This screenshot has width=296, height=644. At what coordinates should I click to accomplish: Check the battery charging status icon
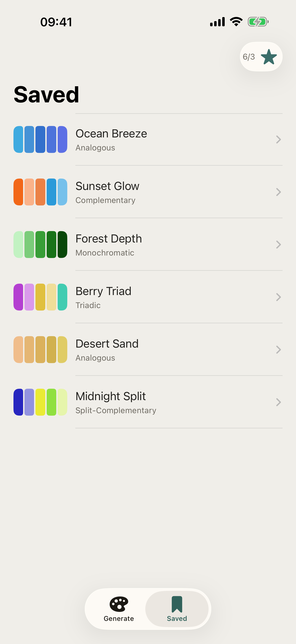pyautogui.click(x=258, y=22)
